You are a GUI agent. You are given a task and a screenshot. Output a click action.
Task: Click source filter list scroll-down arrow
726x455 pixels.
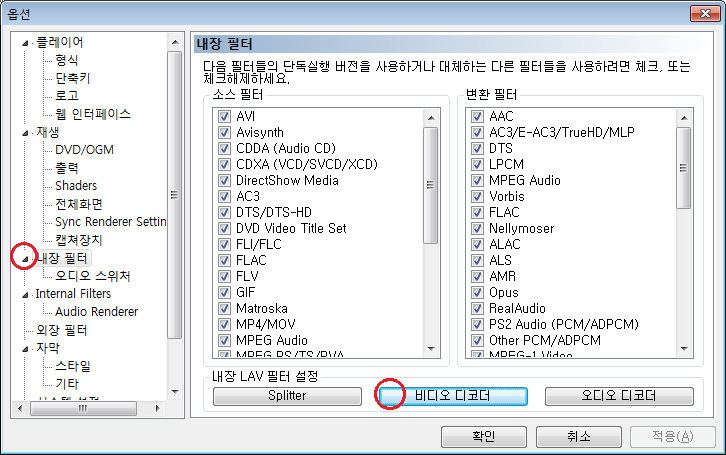click(x=431, y=349)
